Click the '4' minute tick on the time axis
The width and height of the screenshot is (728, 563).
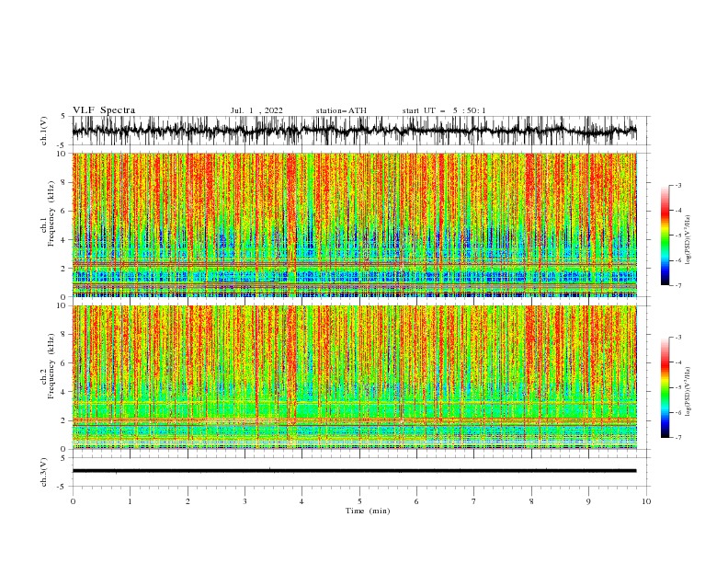click(301, 501)
